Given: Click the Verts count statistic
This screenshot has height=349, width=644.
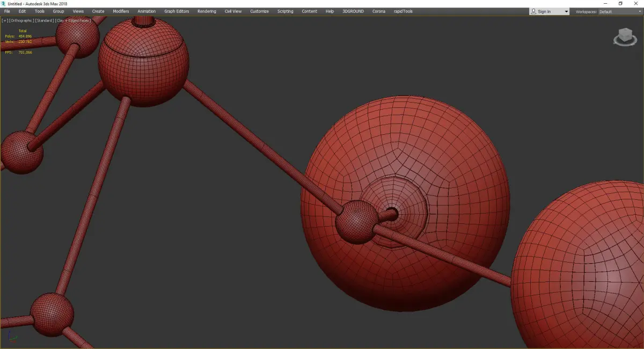Looking at the screenshot, I should [18, 41].
